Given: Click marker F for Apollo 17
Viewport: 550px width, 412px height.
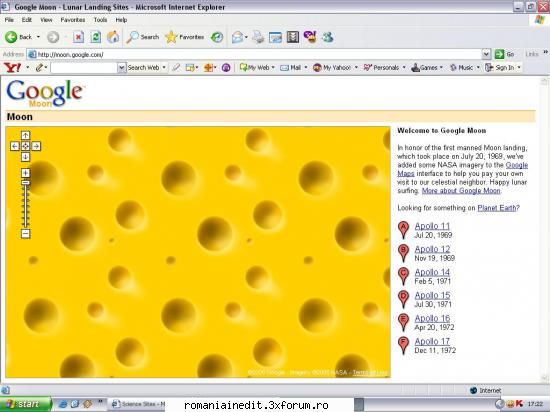Looking at the screenshot, I should [x=403, y=346].
